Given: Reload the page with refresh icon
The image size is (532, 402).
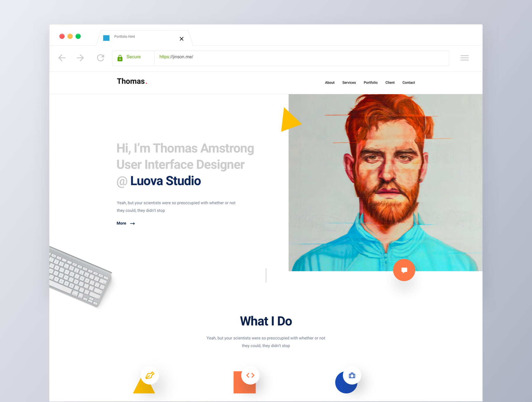Looking at the screenshot, I should 100,58.
